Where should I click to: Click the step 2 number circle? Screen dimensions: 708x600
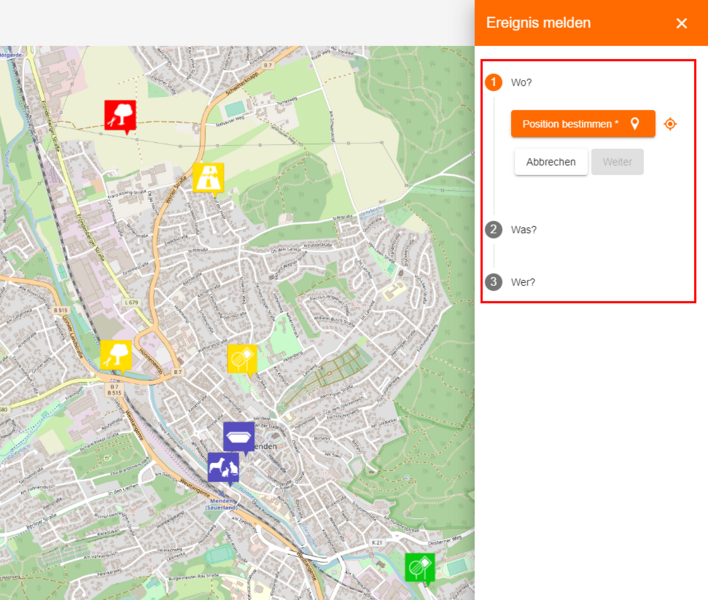point(494,229)
